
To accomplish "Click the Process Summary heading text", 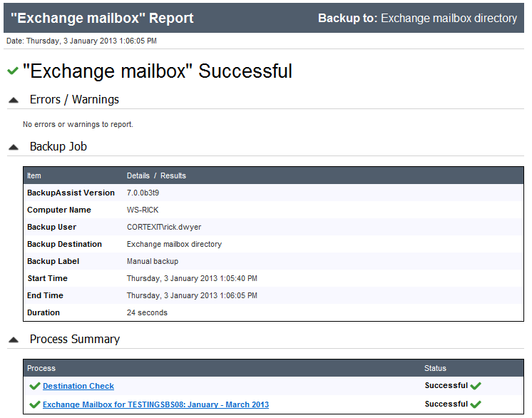I will 75,340.
